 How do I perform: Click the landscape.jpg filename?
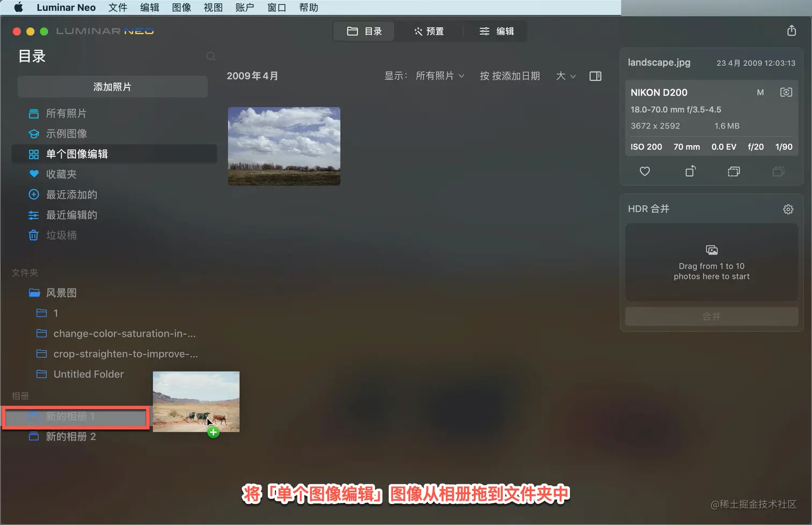coord(659,62)
